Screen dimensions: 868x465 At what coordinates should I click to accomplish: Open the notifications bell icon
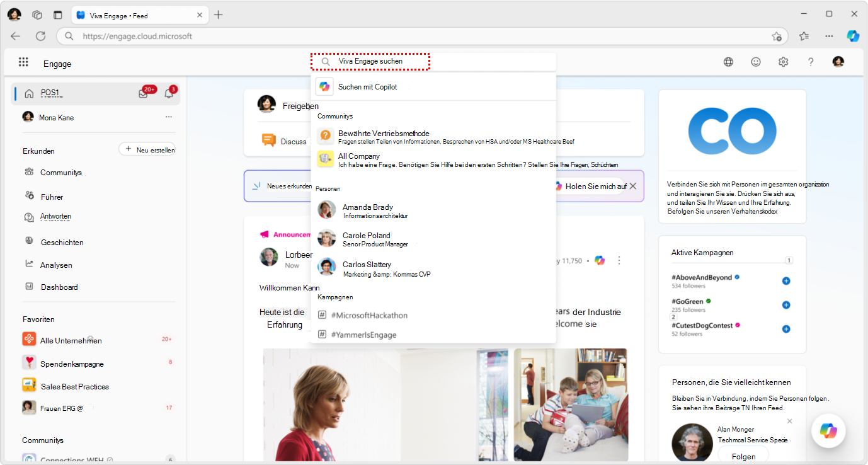click(x=169, y=94)
